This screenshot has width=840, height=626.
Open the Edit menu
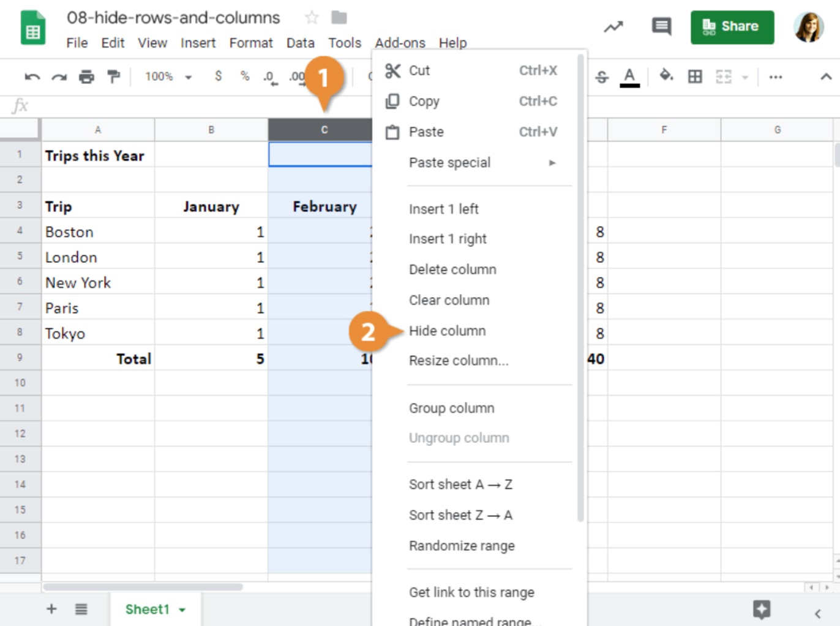(x=113, y=43)
